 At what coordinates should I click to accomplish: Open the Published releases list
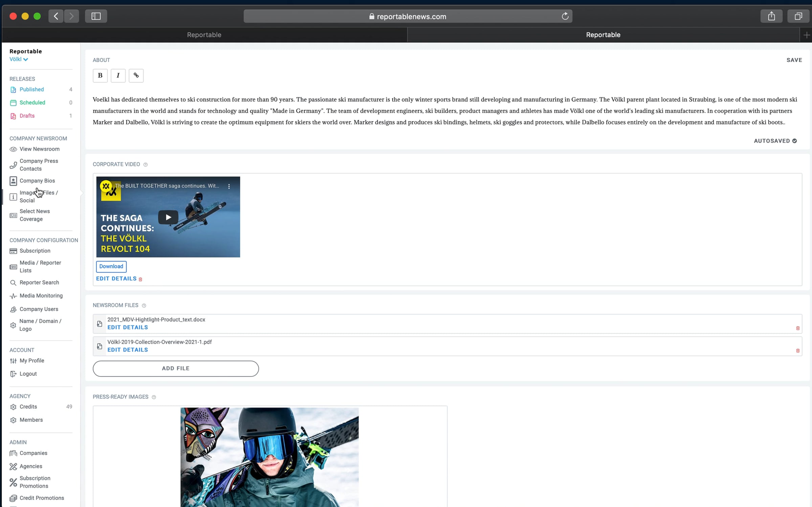pos(32,90)
